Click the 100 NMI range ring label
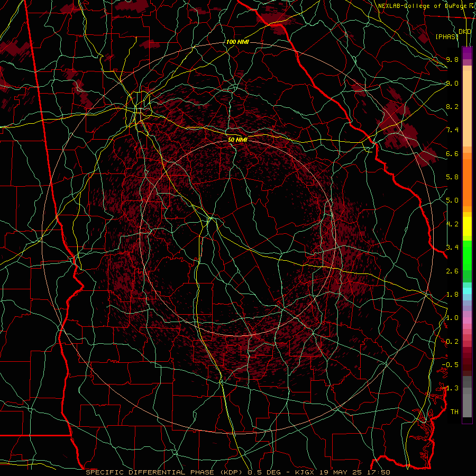This screenshot has width=476, height=476. coord(237,42)
